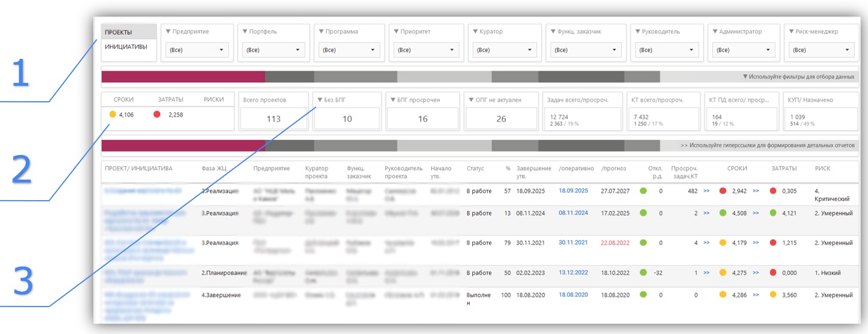Click the filter icon by "ОПГ не актуален"
The image size is (868, 334).
point(471,100)
